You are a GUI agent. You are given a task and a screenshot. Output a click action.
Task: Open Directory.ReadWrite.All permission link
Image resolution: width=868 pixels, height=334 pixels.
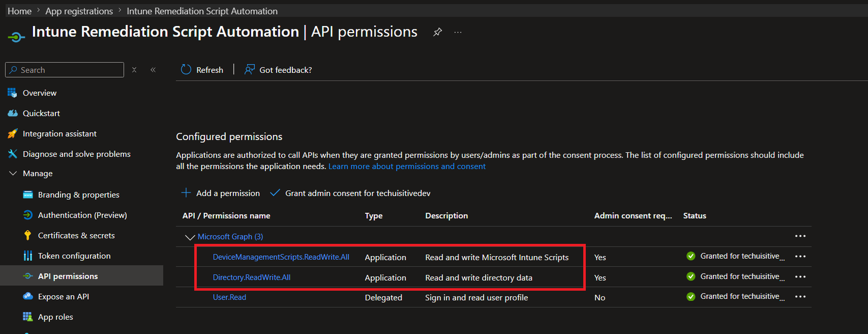pos(252,277)
